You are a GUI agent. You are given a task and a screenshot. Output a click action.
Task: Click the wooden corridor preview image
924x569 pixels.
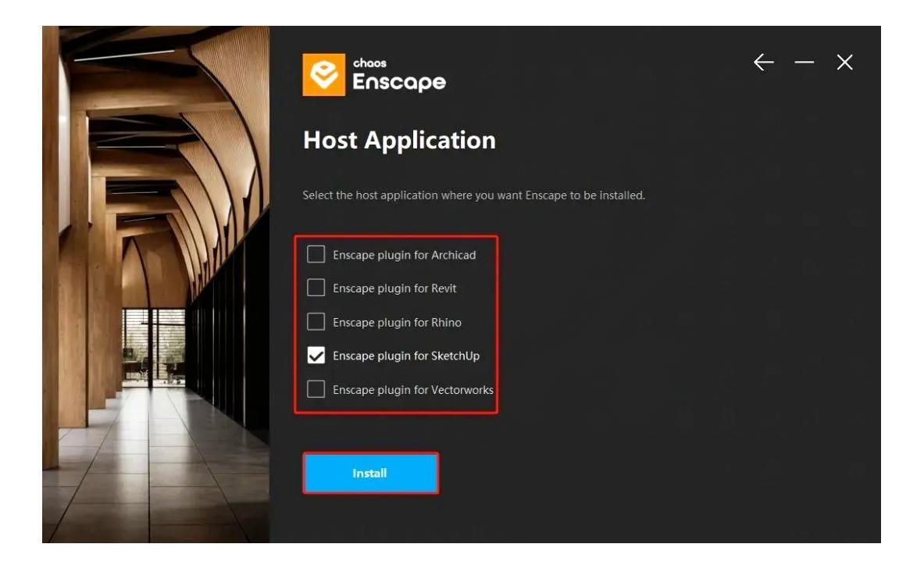156,284
